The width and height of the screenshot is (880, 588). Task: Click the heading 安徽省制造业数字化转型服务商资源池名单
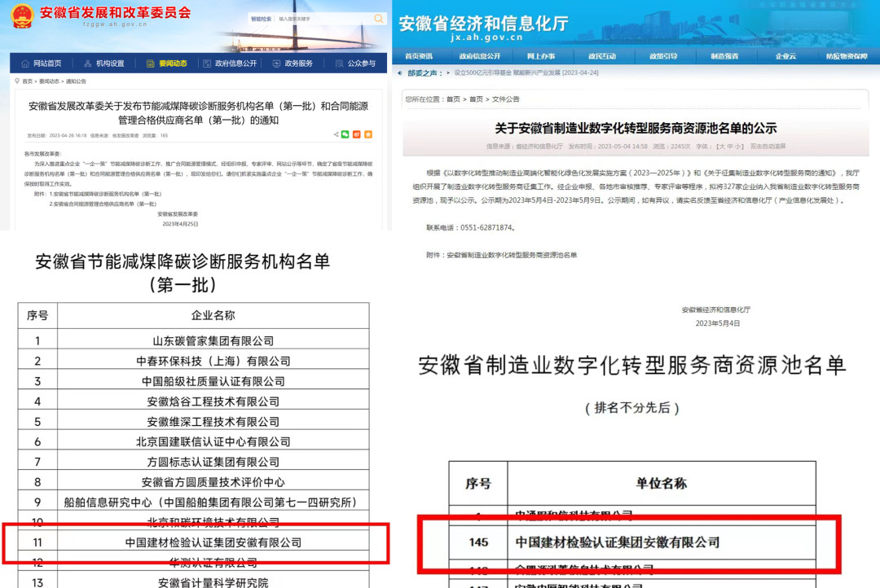(632, 366)
